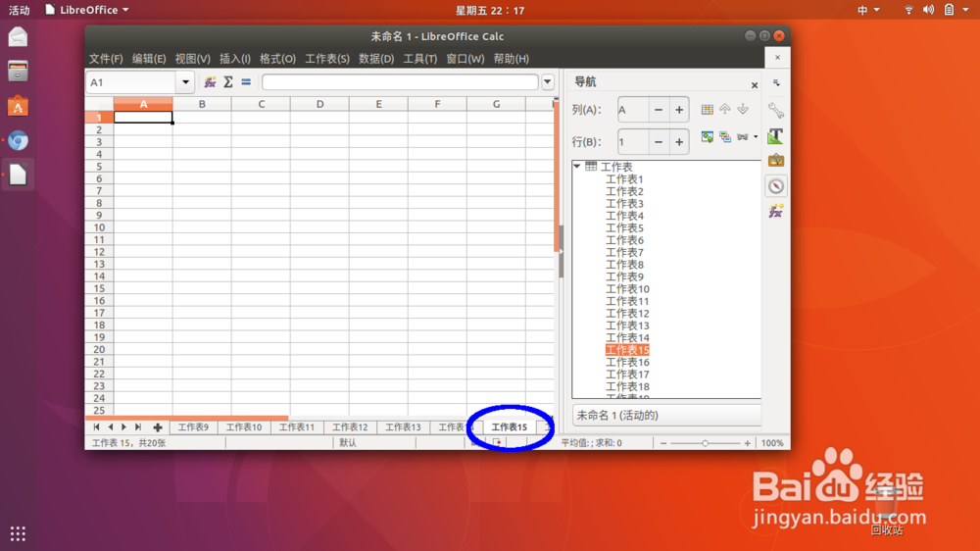
Task: Click the Navigator End arrow icon
Action: click(743, 110)
